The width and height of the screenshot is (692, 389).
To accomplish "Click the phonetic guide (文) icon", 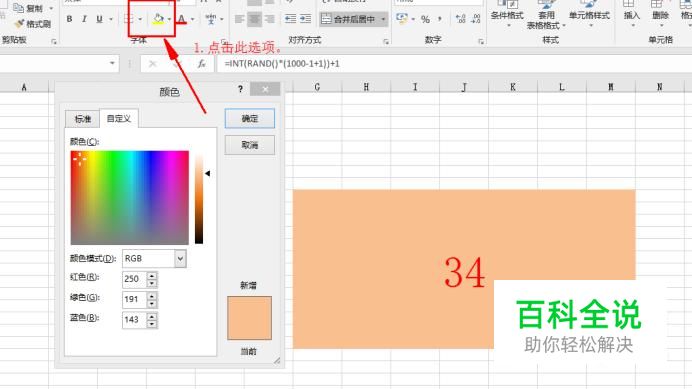I will tap(211, 19).
